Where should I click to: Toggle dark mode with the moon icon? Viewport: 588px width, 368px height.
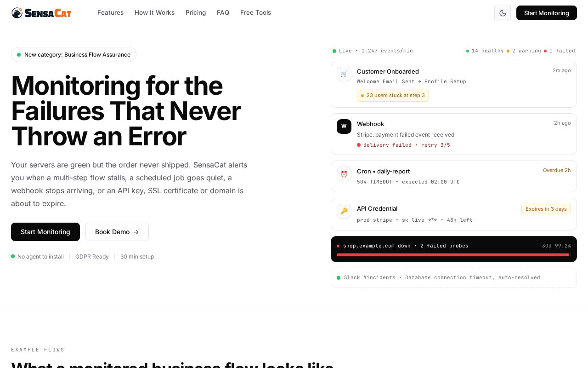coord(503,13)
